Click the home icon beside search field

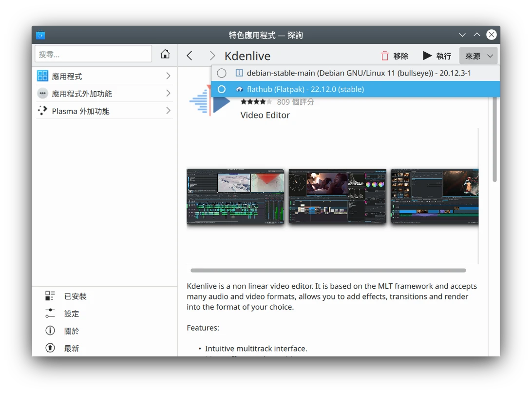[x=165, y=54]
